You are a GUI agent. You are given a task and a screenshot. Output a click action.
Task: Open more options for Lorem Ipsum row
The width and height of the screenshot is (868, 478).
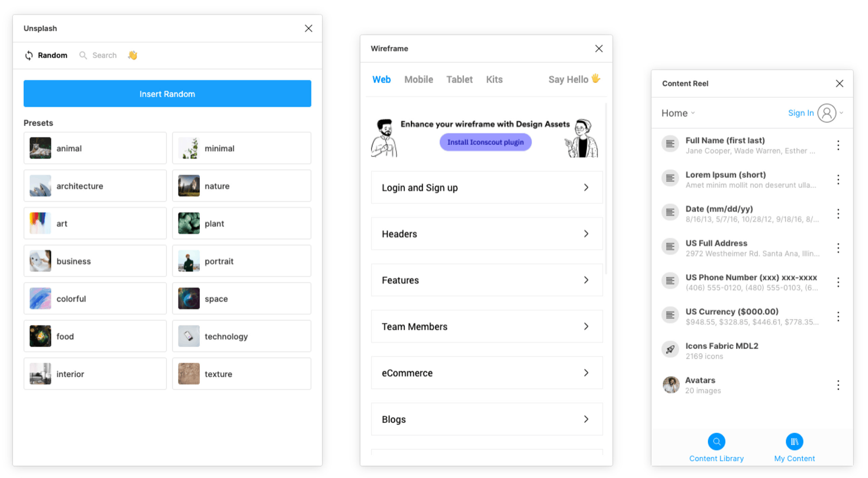click(x=838, y=180)
